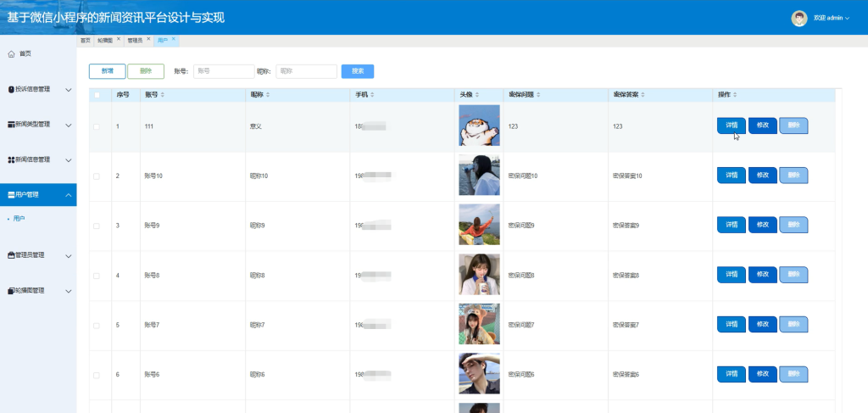Click the 管理员管理 briefcase icon
Image resolution: width=868 pixels, height=413 pixels.
coord(11,256)
